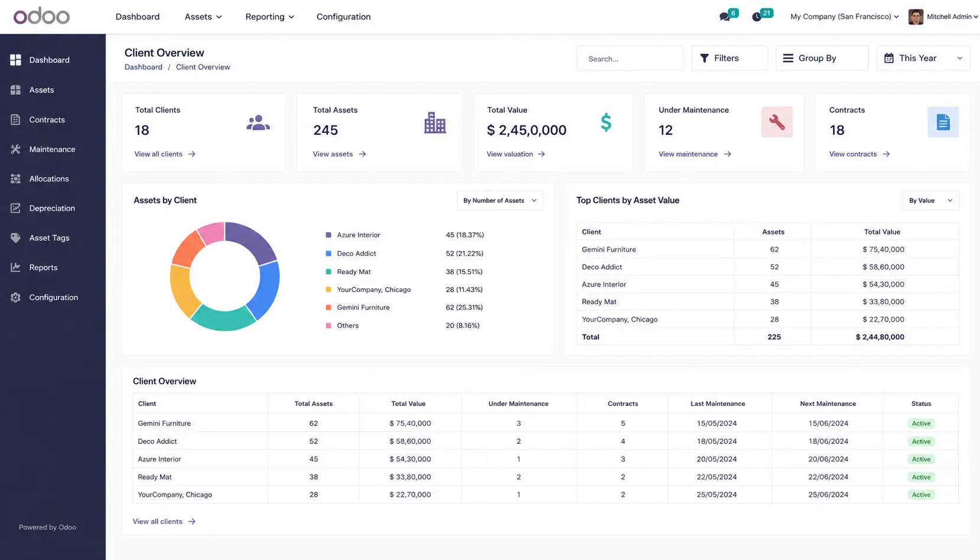Click the View maintenance link
This screenshot has width=980, height=560.
pyautogui.click(x=688, y=154)
